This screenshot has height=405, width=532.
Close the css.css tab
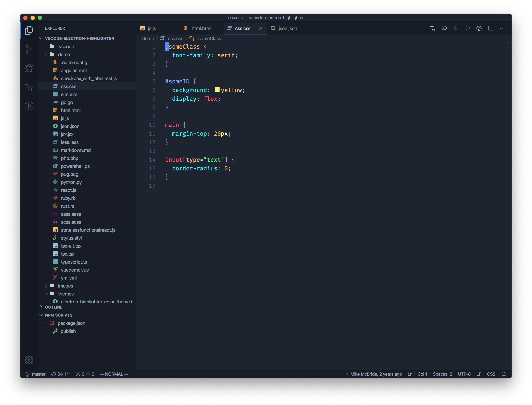pos(261,28)
